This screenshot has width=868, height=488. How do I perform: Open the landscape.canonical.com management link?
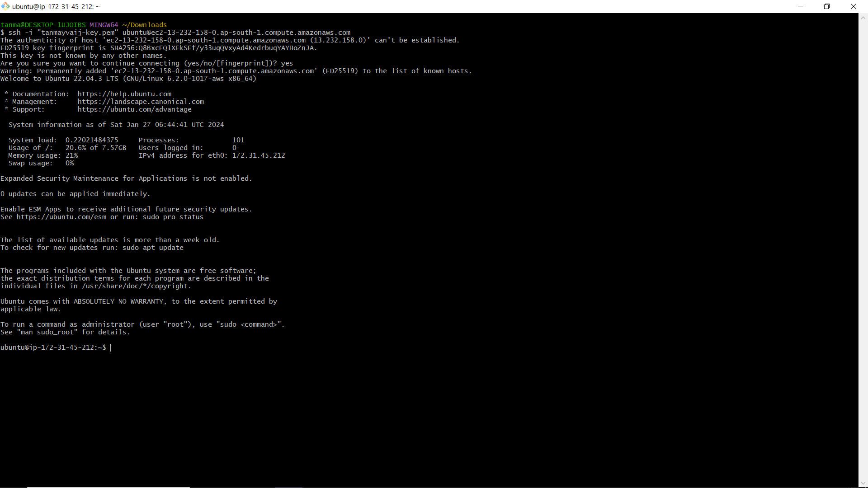(141, 101)
